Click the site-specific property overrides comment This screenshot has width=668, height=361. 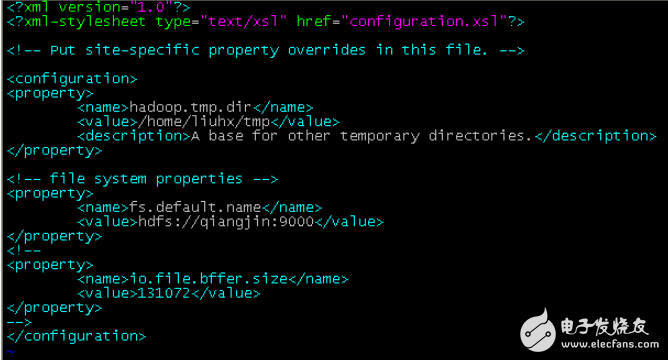(265, 50)
